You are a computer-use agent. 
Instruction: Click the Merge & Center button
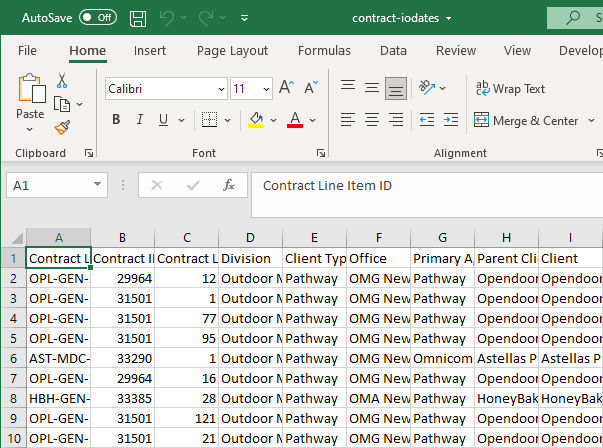526,120
